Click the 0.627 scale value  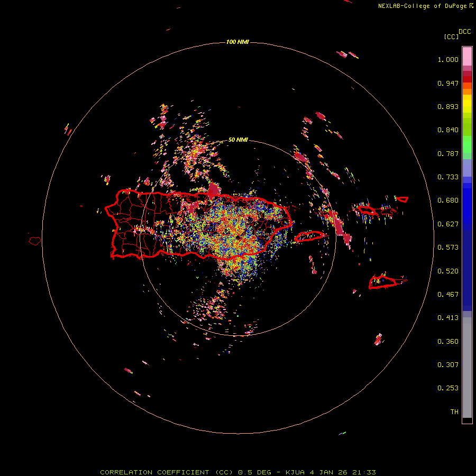point(448,224)
